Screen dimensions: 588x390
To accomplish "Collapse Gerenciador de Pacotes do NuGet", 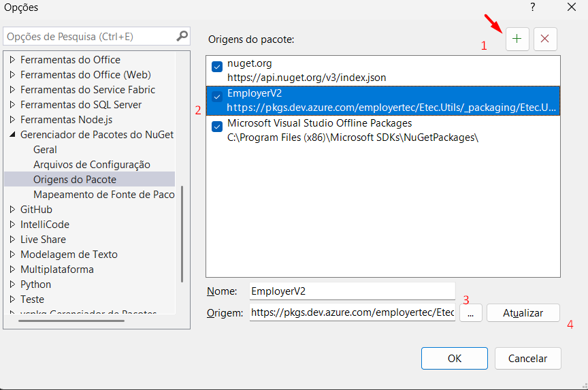I will (12, 134).
